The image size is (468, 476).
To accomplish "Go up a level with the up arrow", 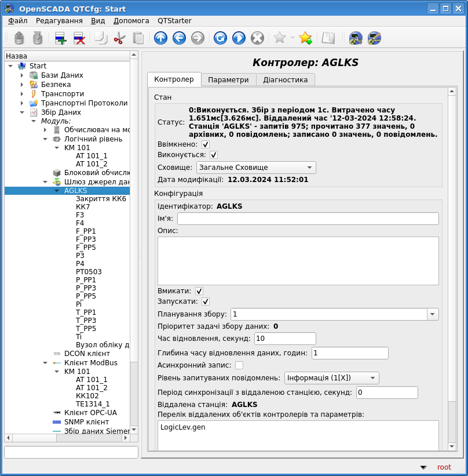I will coord(160,38).
